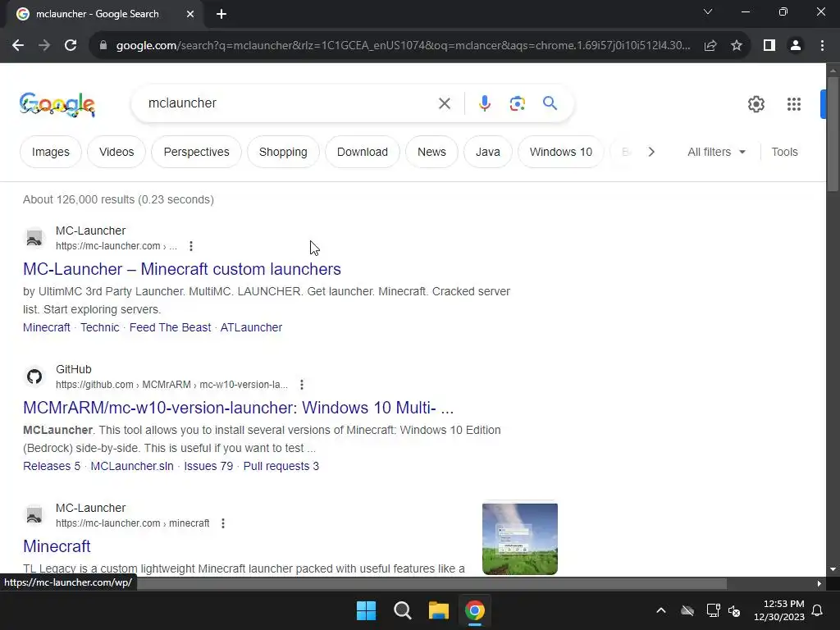Search by image with Google Lens
Image resolution: width=840 pixels, height=630 pixels.
tap(517, 103)
